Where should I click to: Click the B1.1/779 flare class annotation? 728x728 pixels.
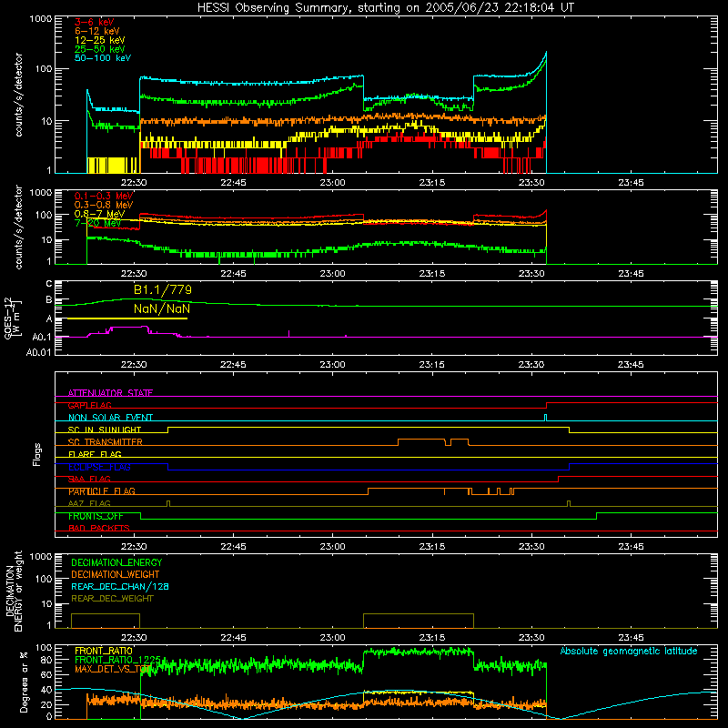163,289
